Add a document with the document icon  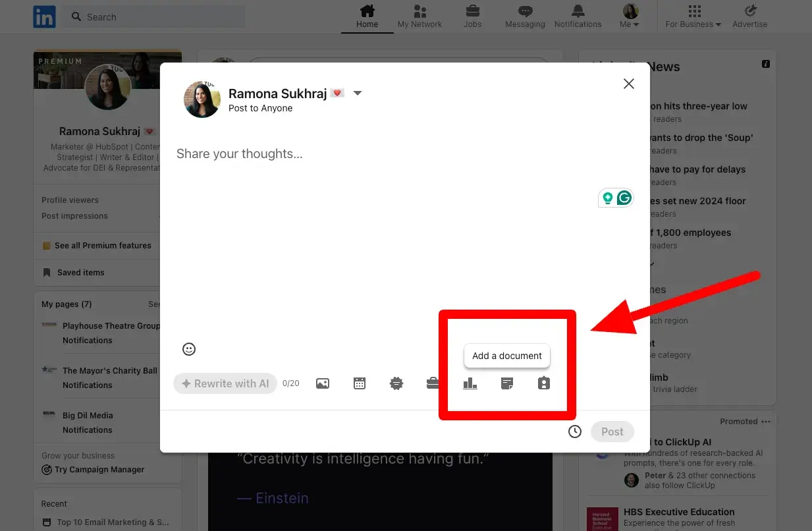[x=506, y=383]
